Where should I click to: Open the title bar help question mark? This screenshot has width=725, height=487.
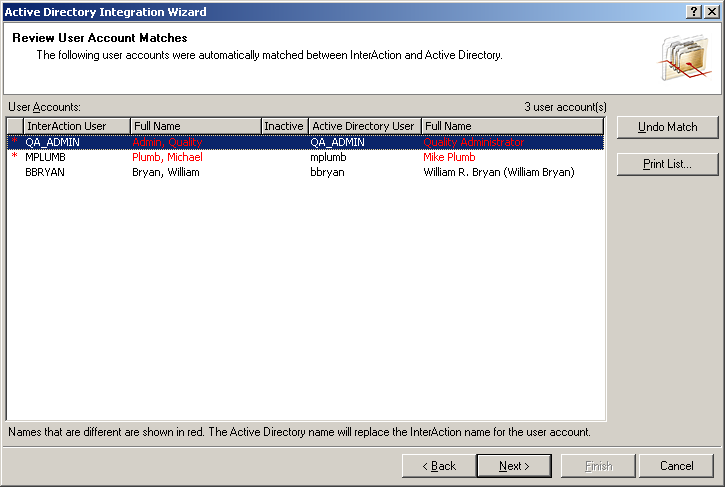point(694,12)
